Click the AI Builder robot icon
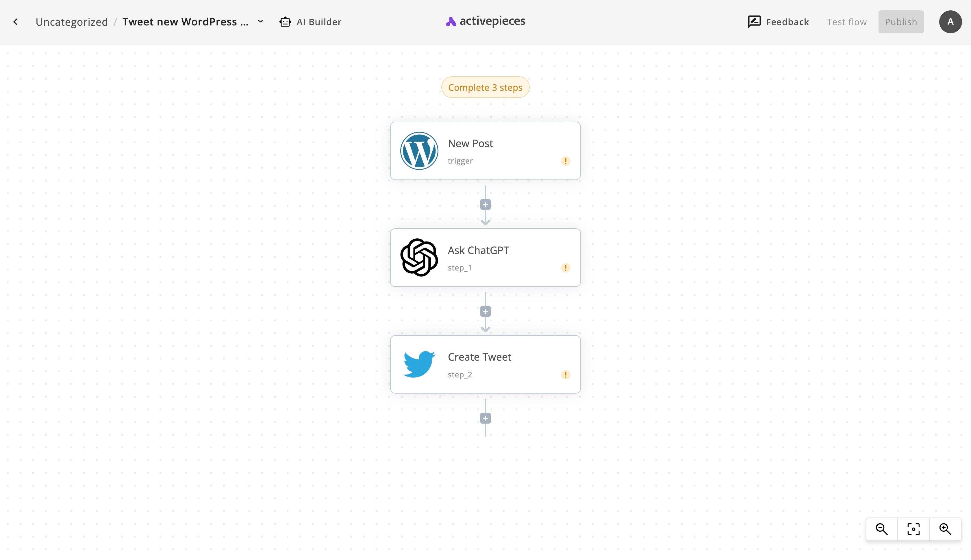971x560 pixels. click(x=285, y=22)
